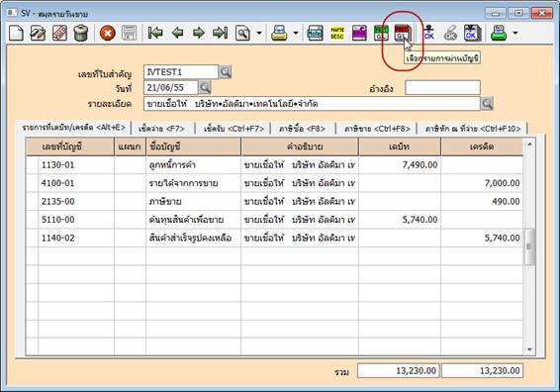Click the empty อ้างอิง reference field

(x=442, y=87)
